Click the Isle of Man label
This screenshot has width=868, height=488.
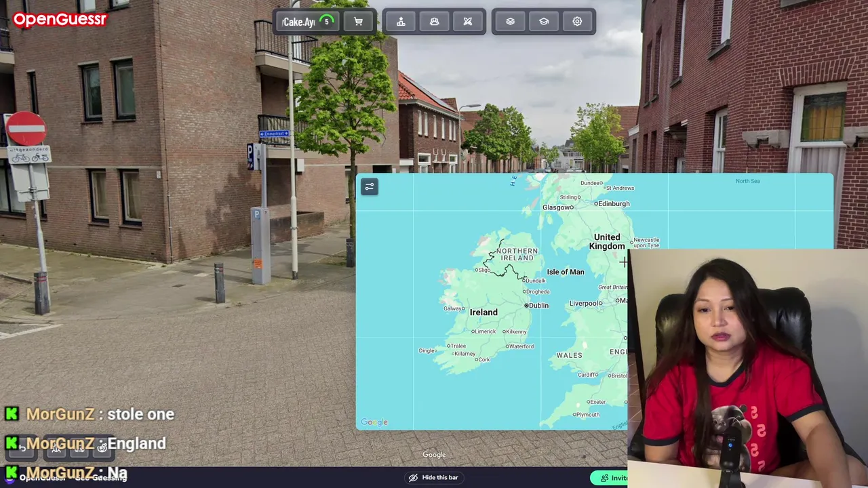[x=566, y=272]
